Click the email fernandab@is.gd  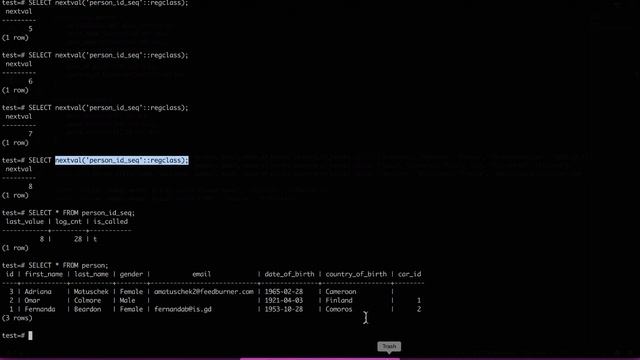click(183, 309)
